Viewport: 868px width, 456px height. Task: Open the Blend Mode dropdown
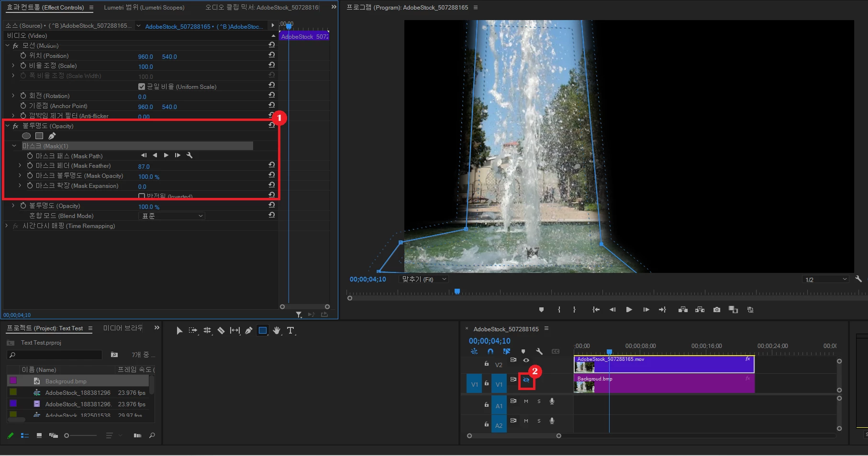tap(172, 216)
